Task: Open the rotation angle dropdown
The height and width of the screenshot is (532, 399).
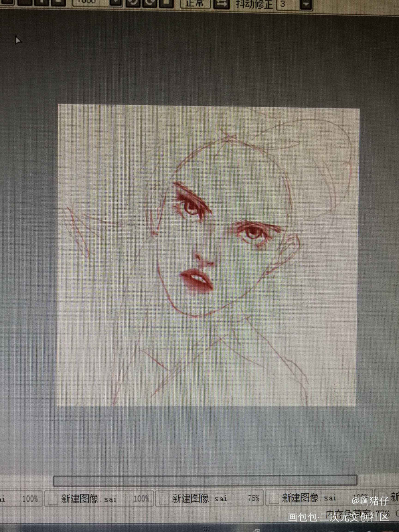Action: tap(115, 3)
